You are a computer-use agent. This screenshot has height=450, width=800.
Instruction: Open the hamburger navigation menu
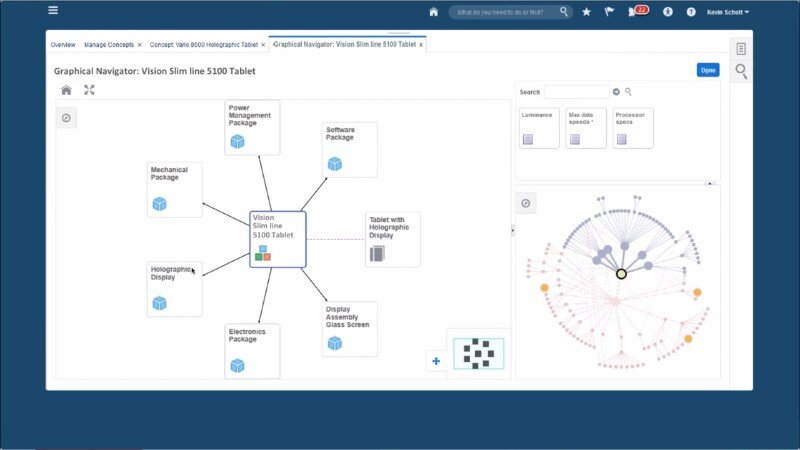pyautogui.click(x=53, y=11)
